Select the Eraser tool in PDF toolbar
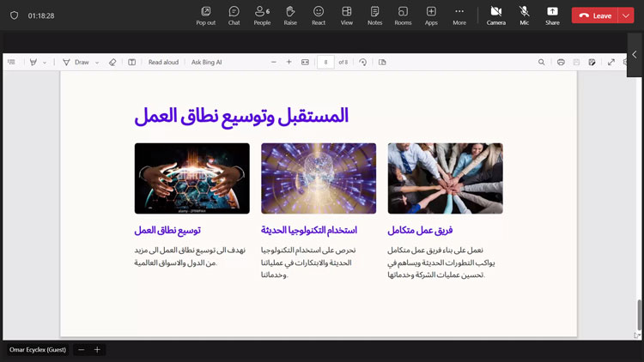 click(x=112, y=63)
